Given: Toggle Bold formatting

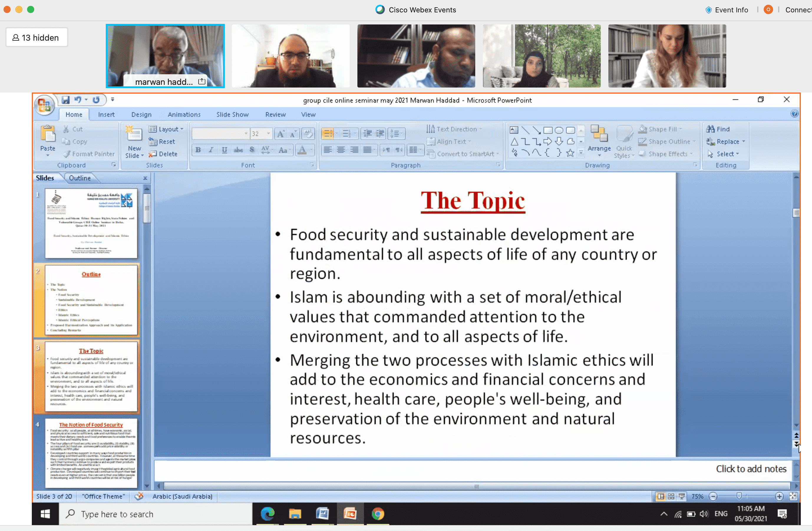Looking at the screenshot, I should [x=198, y=150].
